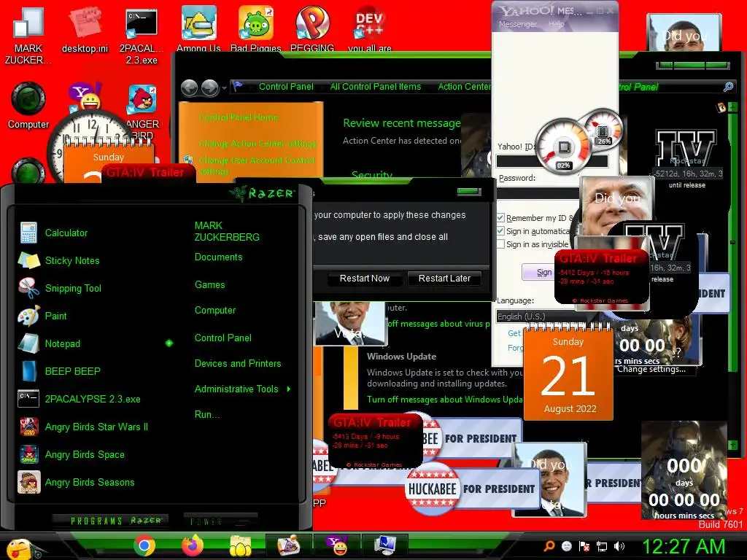Launch the Yahoo Messenger desktop shortcut
The height and width of the screenshot is (560, 747).
coord(85,96)
